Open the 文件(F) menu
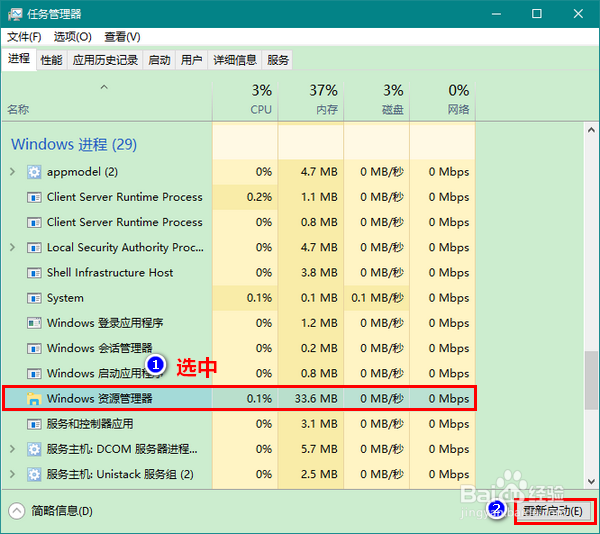Viewport: 600px width, 534px height. click(x=24, y=37)
